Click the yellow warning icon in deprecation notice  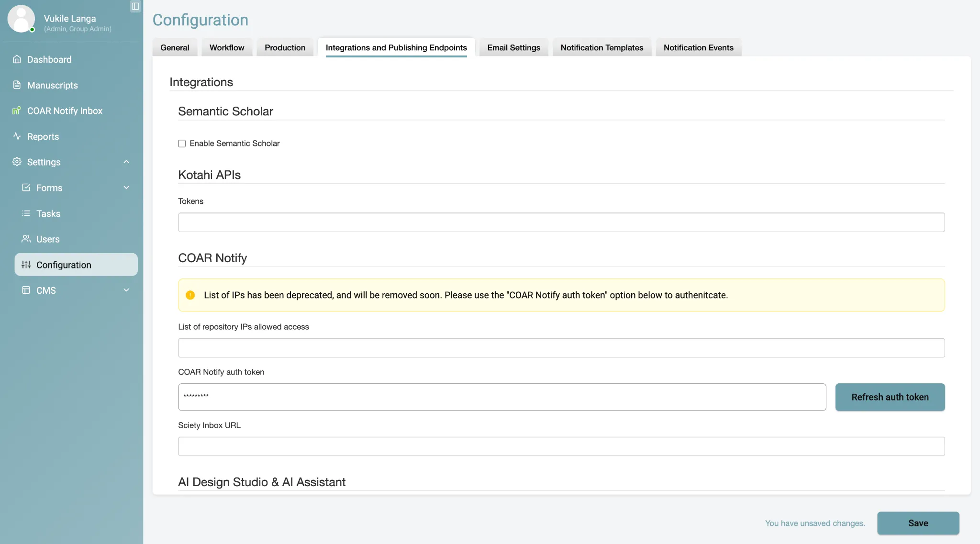tap(190, 295)
